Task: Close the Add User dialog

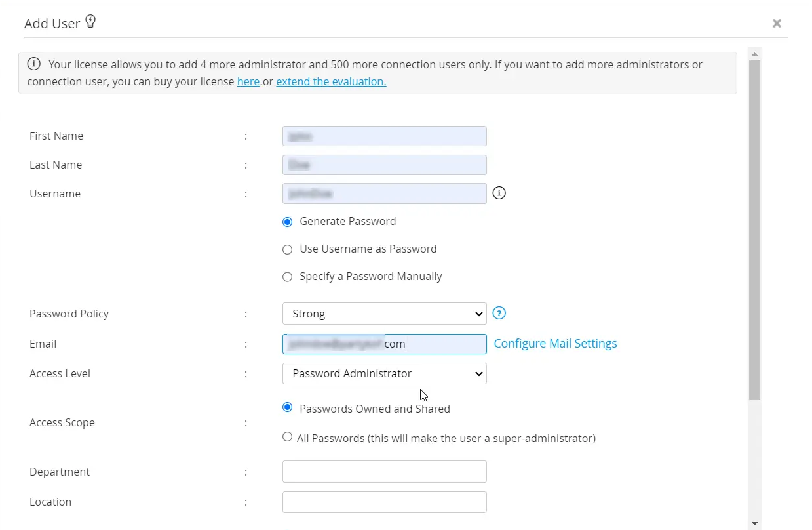Action: coord(777,24)
